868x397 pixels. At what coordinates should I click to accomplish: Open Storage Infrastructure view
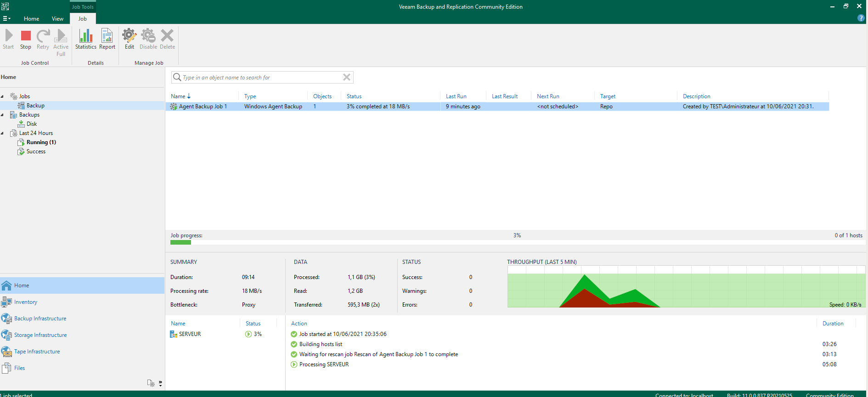pyautogui.click(x=40, y=335)
